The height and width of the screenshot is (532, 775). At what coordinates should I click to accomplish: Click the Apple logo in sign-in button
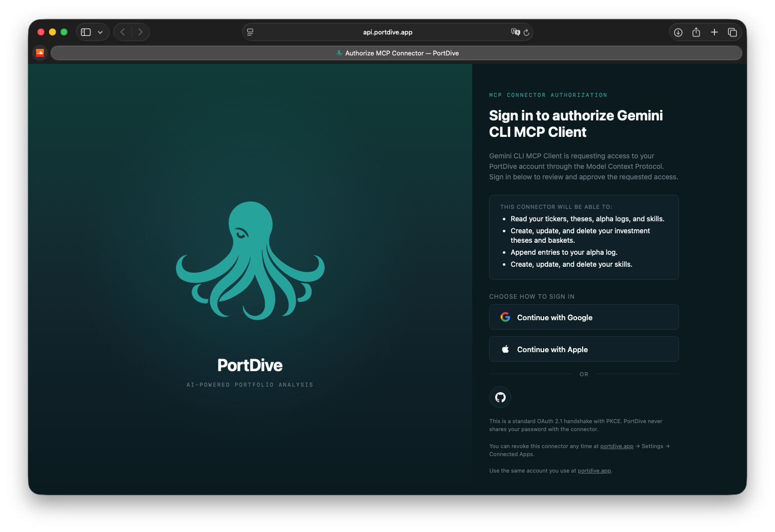(x=505, y=349)
